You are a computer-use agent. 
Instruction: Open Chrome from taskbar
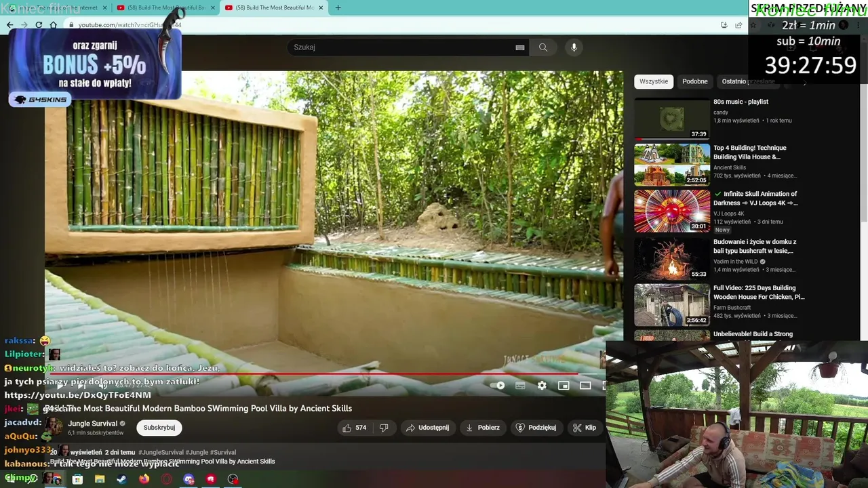56,479
